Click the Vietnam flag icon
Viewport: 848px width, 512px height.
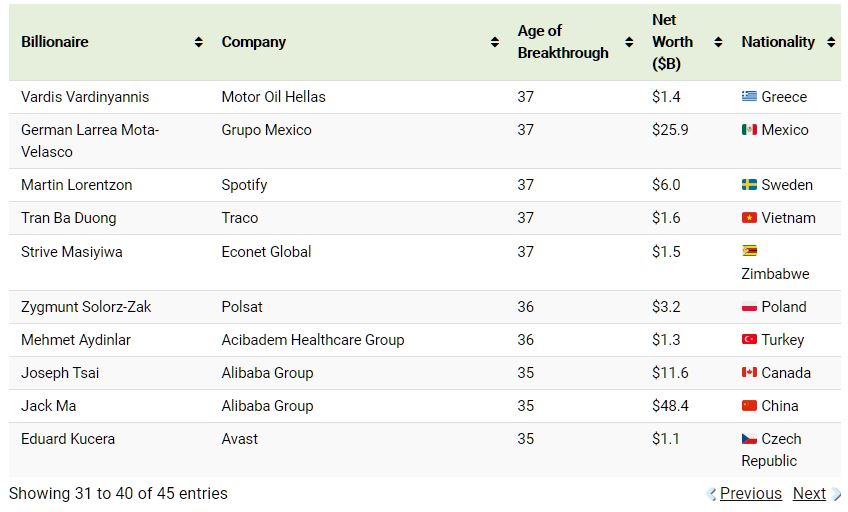749,218
